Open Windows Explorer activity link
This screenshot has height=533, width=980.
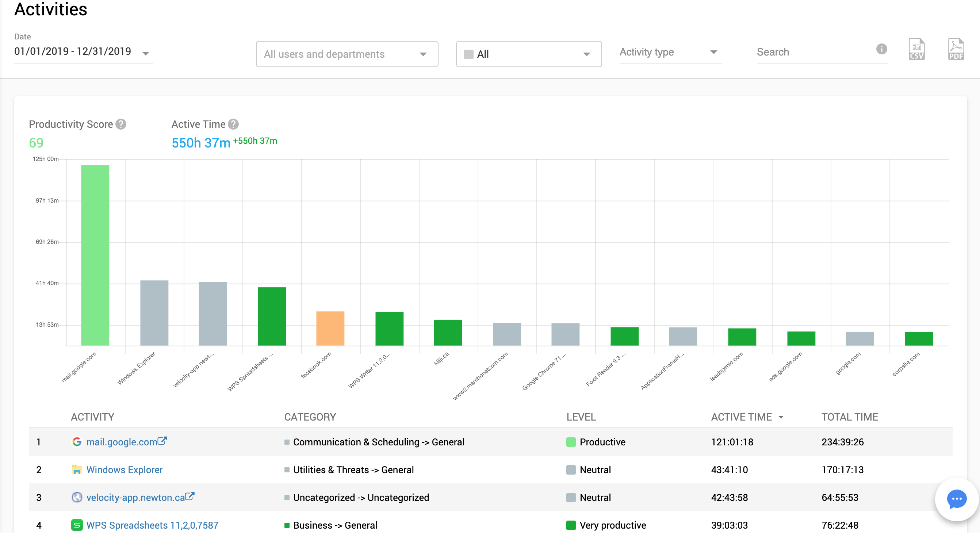click(124, 470)
